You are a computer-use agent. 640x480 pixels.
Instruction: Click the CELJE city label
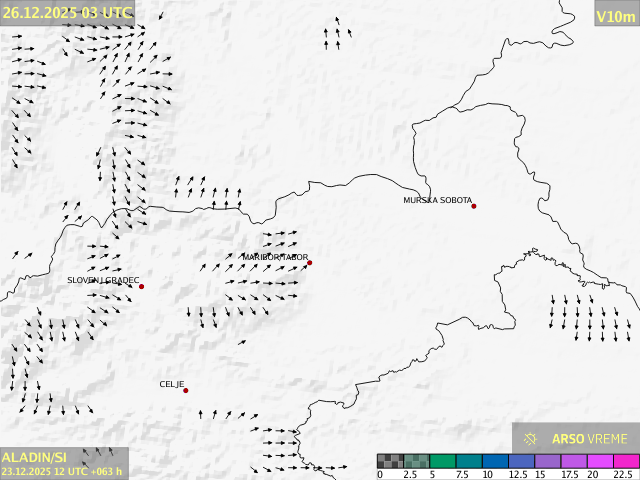click(172, 384)
